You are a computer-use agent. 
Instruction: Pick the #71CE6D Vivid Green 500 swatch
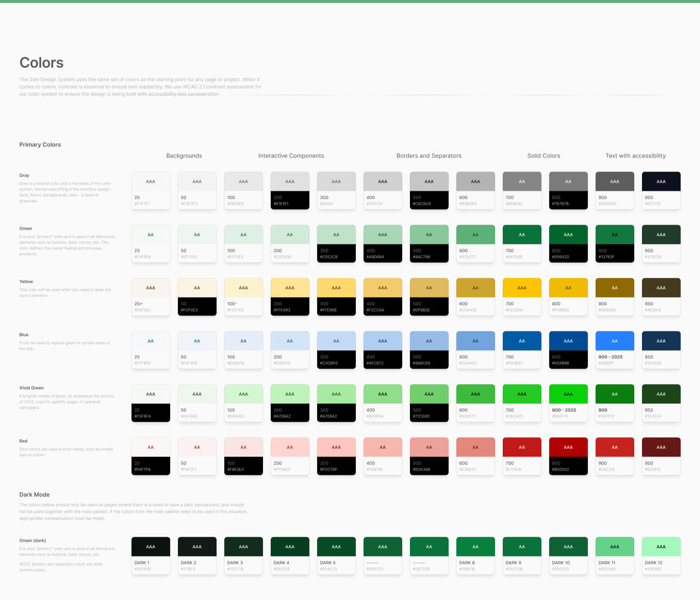click(429, 403)
